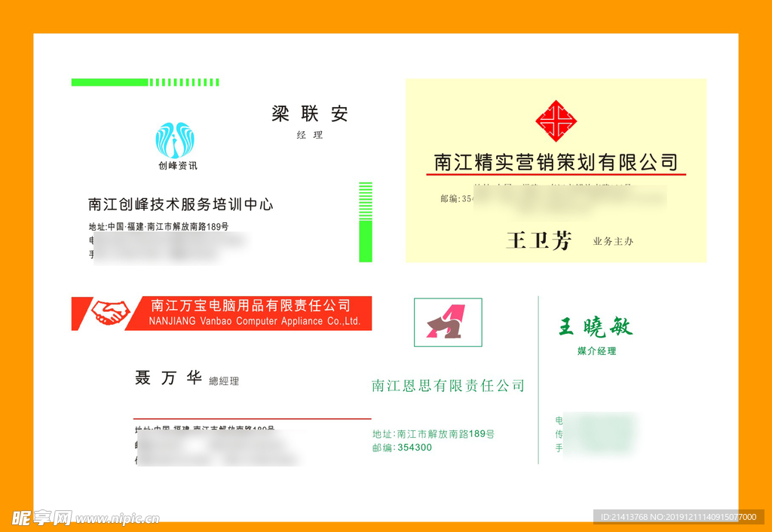Click 南江创峰技术服务培训中心 company name
This screenshot has height=532, width=772.
[x=180, y=204]
